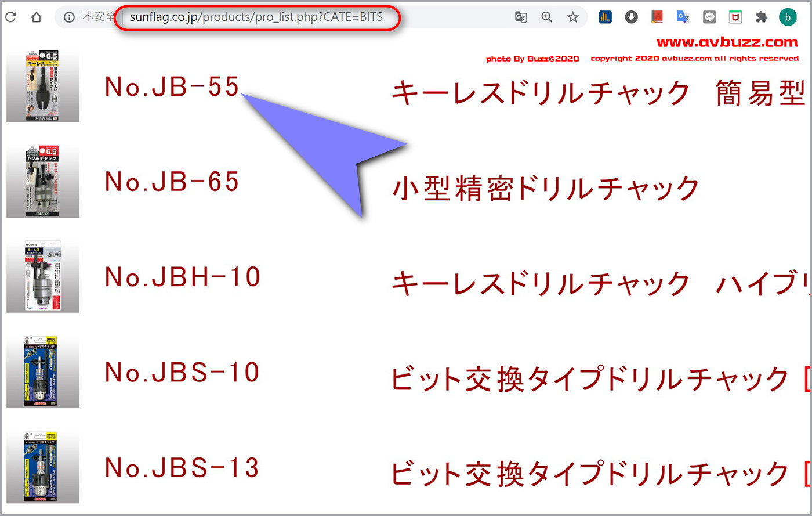Open the LINE extension
Screen dimensions: 812x516
click(x=709, y=17)
